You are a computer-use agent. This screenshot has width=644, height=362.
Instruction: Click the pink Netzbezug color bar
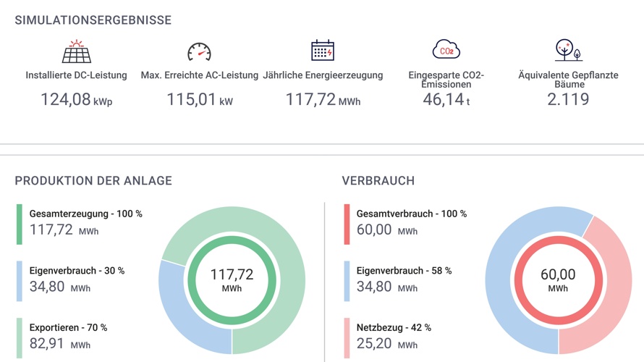pos(347,337)
